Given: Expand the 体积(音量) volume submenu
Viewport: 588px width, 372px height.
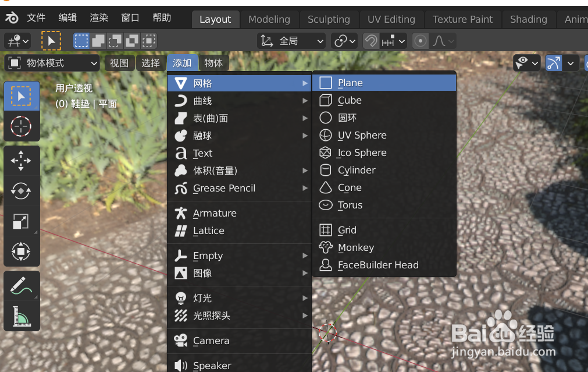Looking at the screenshot, I should [240, 171].
